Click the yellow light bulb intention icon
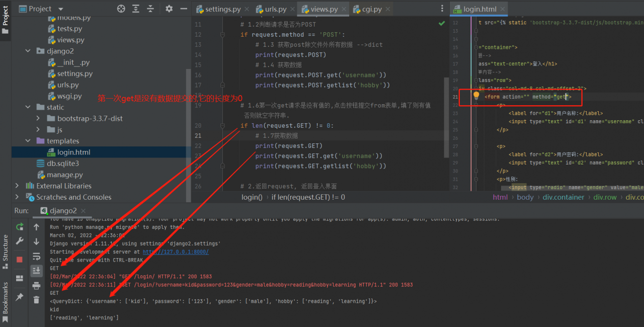644x327 pixels. pyautogui.click(x=476, y=95)
